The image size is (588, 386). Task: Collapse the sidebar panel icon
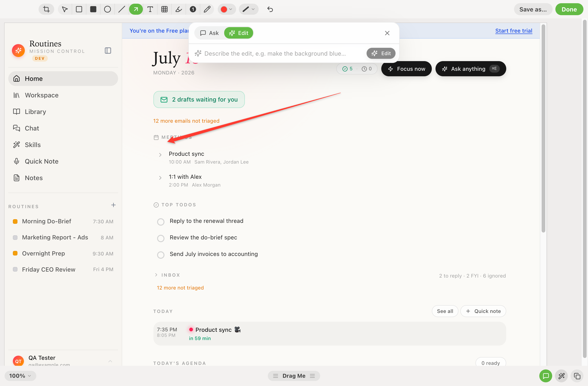coord(108,51)
